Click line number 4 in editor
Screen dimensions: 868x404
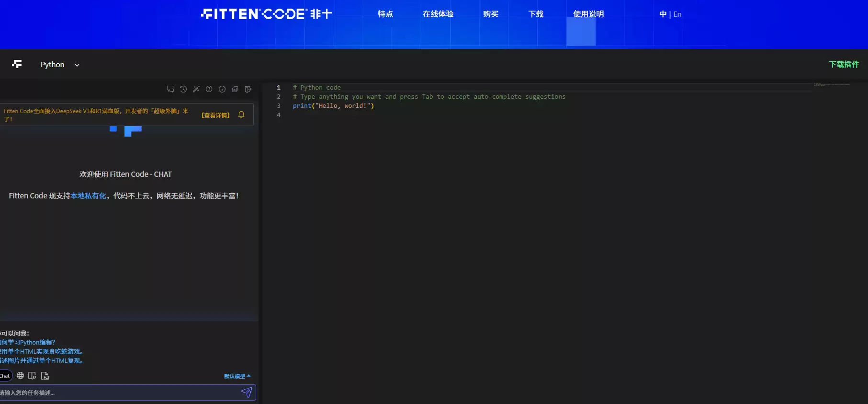[279, 115]
